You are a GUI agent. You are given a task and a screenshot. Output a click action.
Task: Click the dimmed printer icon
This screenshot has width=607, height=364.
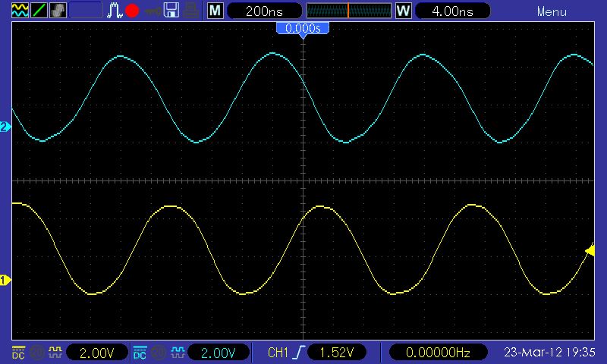[191, 11]
